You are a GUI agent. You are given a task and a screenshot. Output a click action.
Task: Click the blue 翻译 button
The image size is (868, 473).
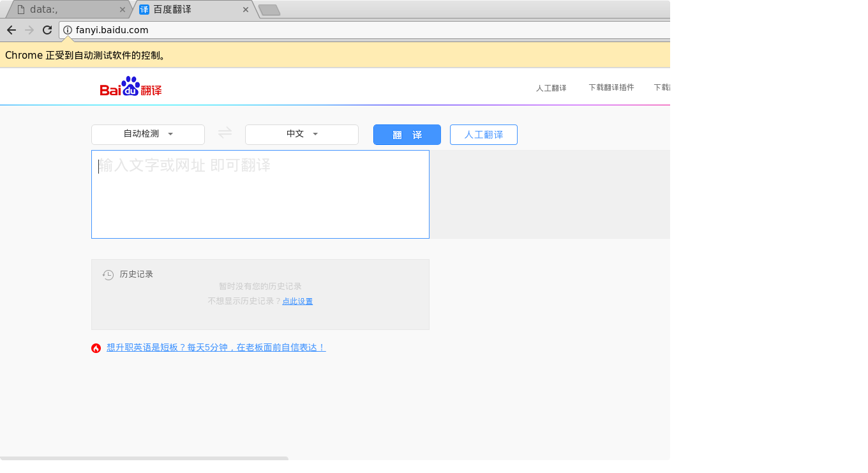coord(407,135)
